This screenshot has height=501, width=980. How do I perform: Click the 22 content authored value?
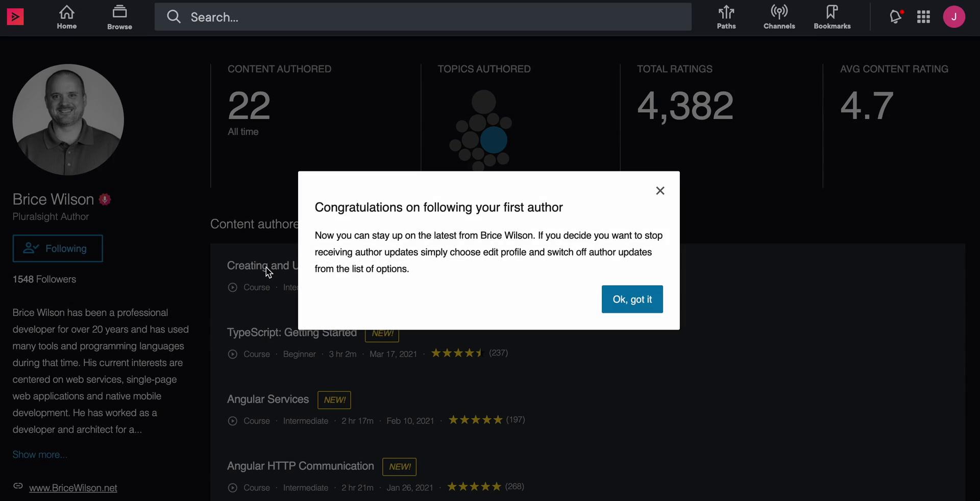pyautogui.click(x=249, y=106)
